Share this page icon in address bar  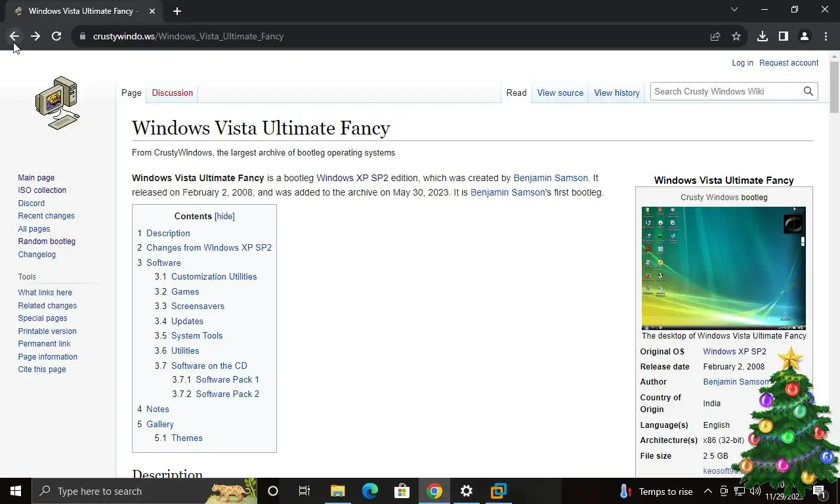715,36
